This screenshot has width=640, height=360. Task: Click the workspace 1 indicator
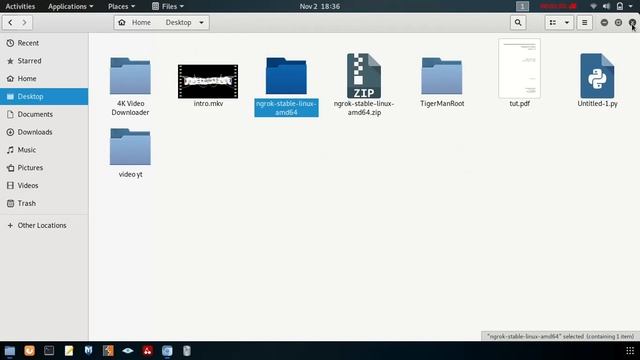[522, 6]
